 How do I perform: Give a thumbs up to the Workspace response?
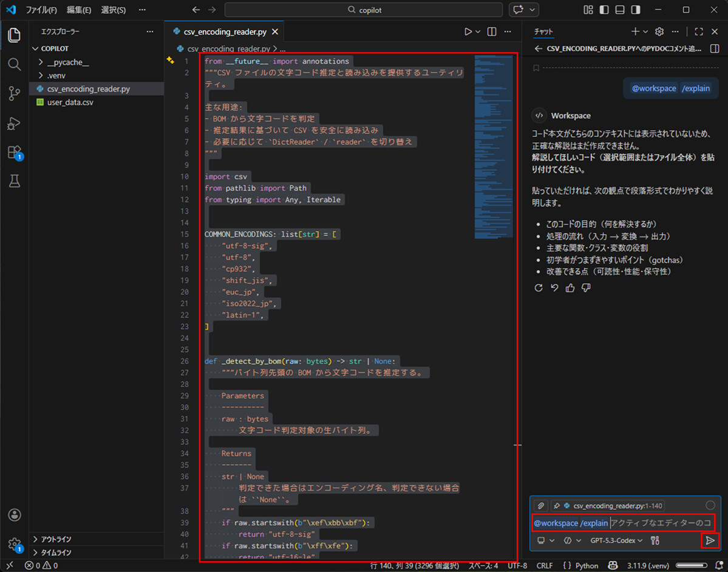pyautogui.click(x=570, y=287)
